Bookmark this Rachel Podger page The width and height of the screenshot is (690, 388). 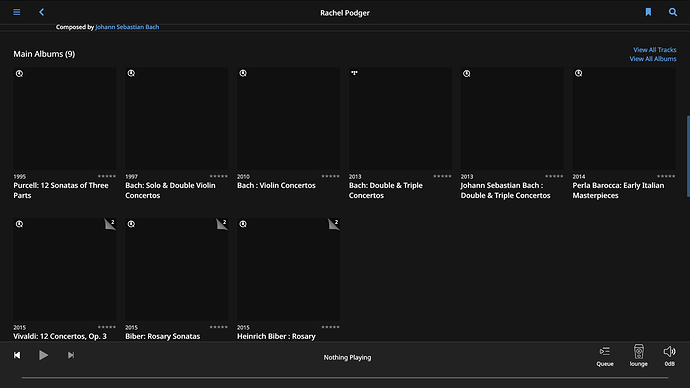648,12
